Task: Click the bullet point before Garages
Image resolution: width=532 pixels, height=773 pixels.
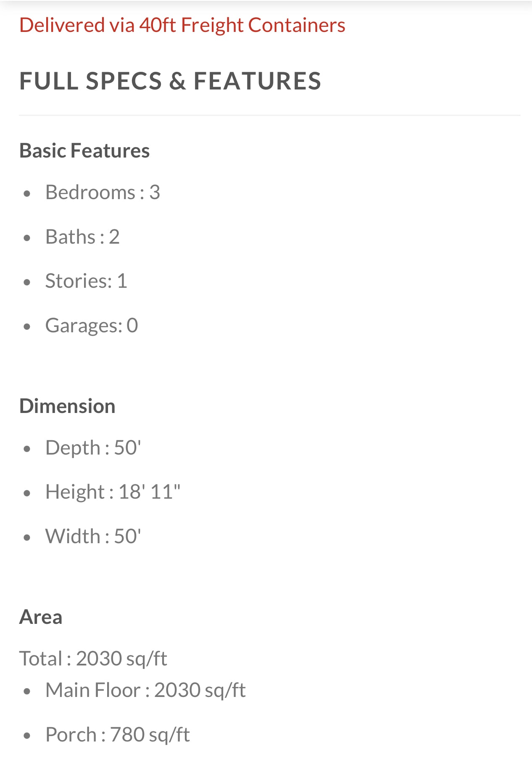Action: (x=27, y=326)
